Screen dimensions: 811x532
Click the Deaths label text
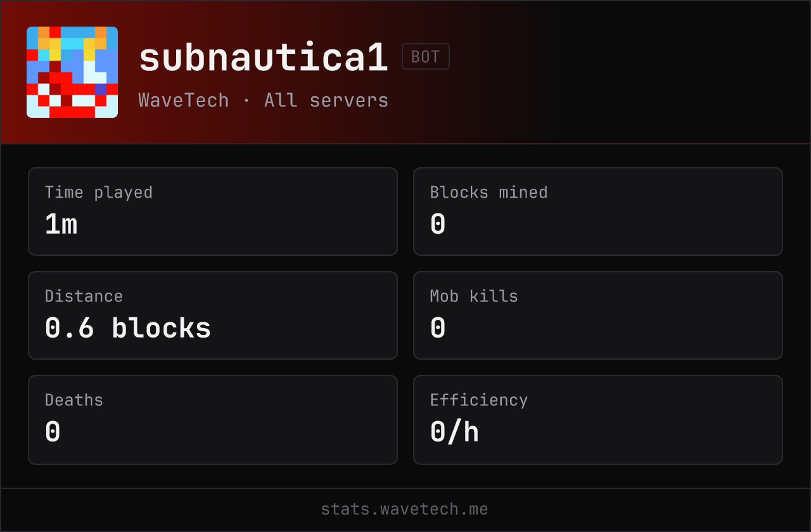(x=74, y=400)
